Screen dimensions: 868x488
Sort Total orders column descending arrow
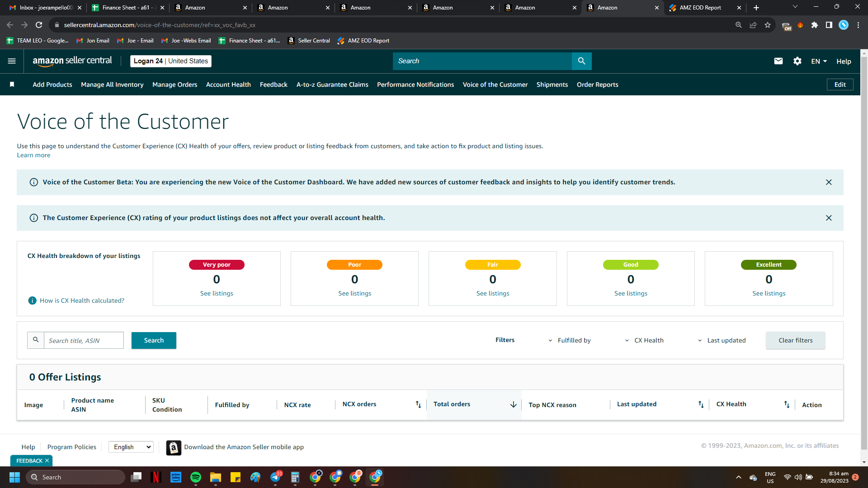[x=513, y=404]
